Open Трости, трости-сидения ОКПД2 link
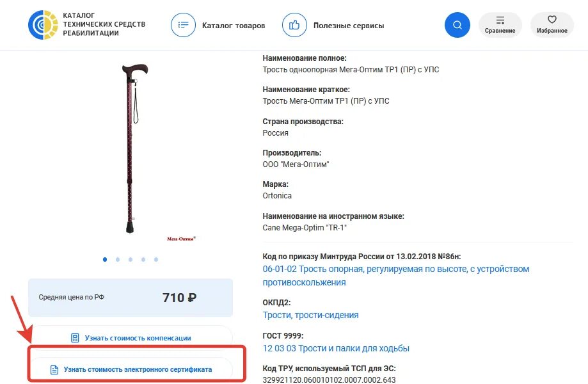This screenshot has width=588, height=384. pos(310,315)
